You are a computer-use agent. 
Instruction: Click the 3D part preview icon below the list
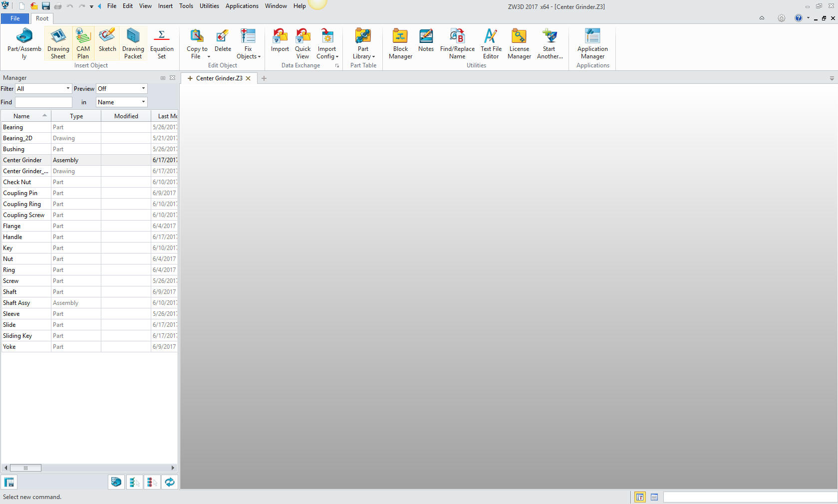tap(116, 482)
